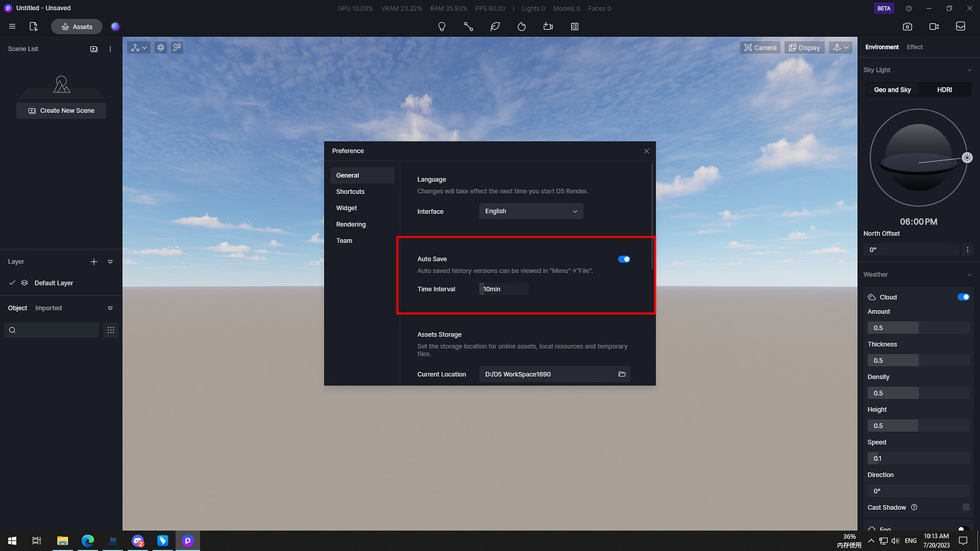Add a new layer with plus icon
The width and height of the screenshot is (980, 551).
pos(94,262)
